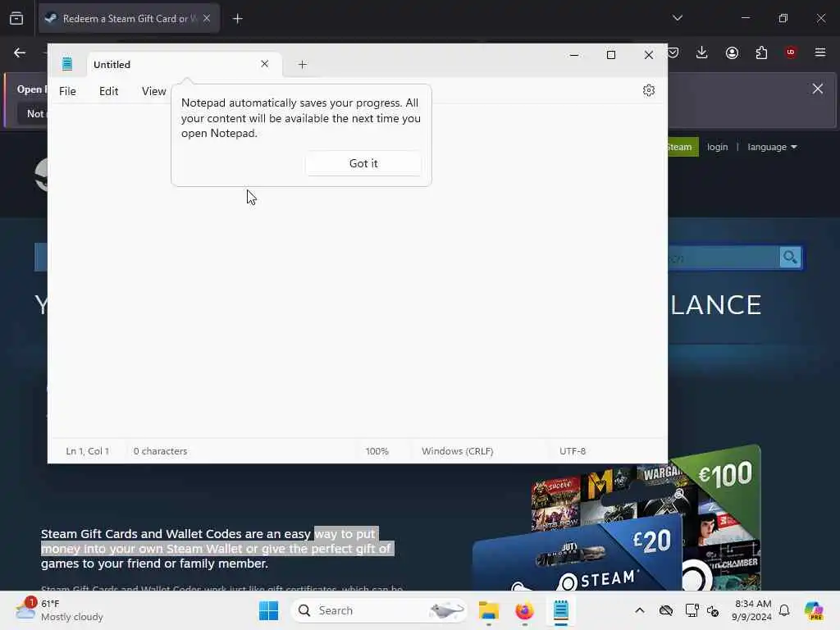Click the 0 characters status entry

click(x=160, y=451)
